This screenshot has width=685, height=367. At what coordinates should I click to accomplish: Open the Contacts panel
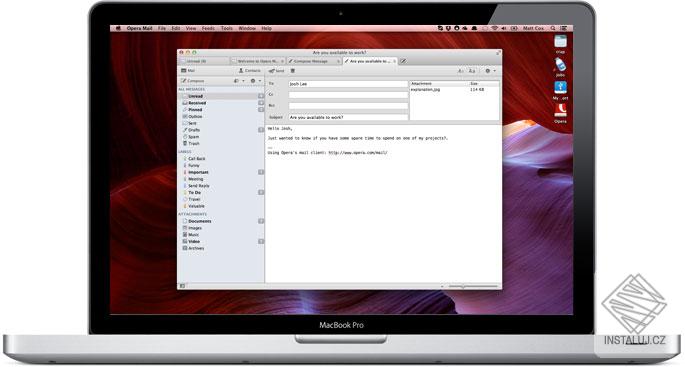[x=249, y=70]
